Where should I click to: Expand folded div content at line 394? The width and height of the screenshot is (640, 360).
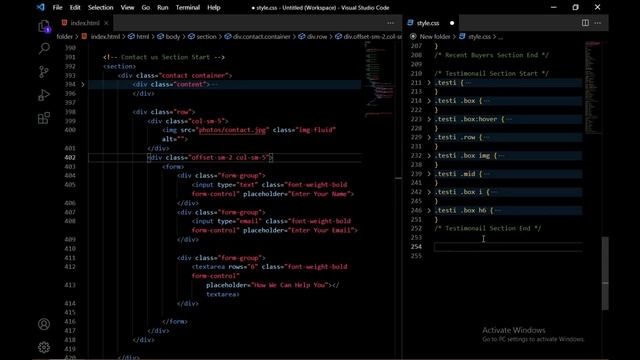(x=83, y=84)
